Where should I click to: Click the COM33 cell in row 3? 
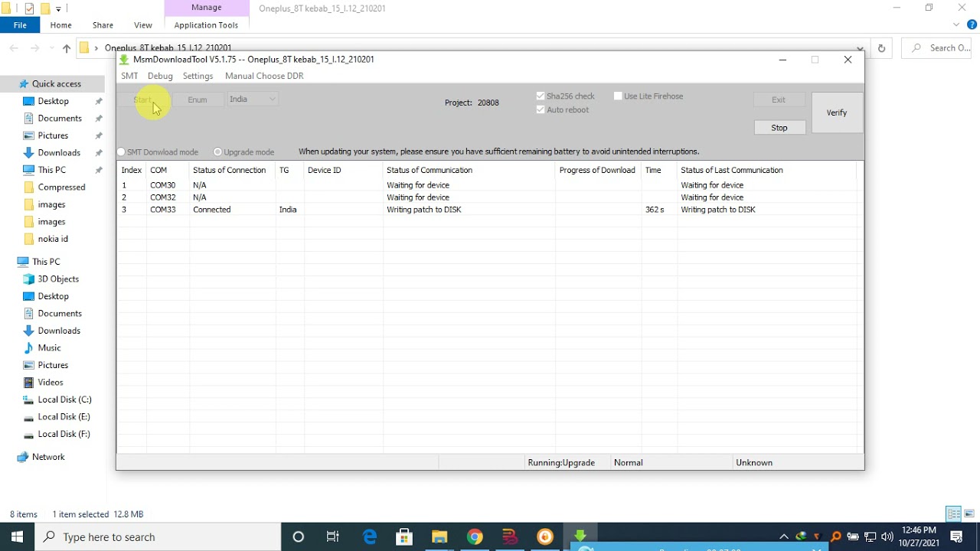pos(163,210)
